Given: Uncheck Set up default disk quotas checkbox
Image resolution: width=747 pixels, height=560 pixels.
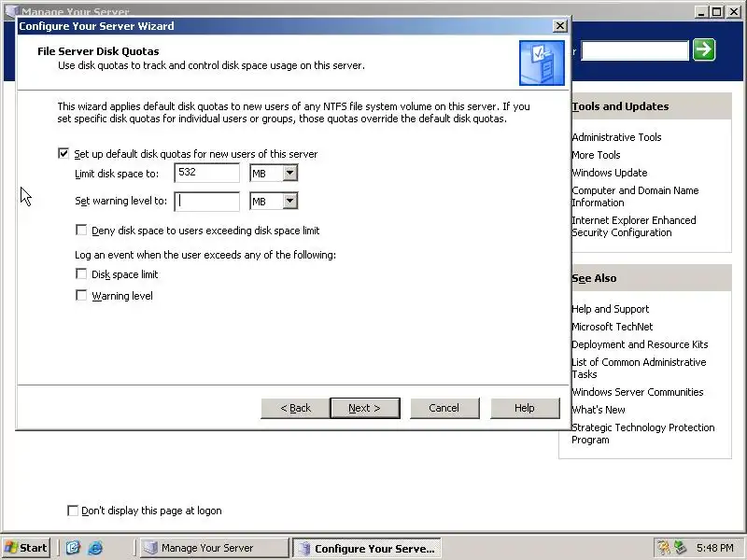Looking at the screenshot, I should (63, 153).
